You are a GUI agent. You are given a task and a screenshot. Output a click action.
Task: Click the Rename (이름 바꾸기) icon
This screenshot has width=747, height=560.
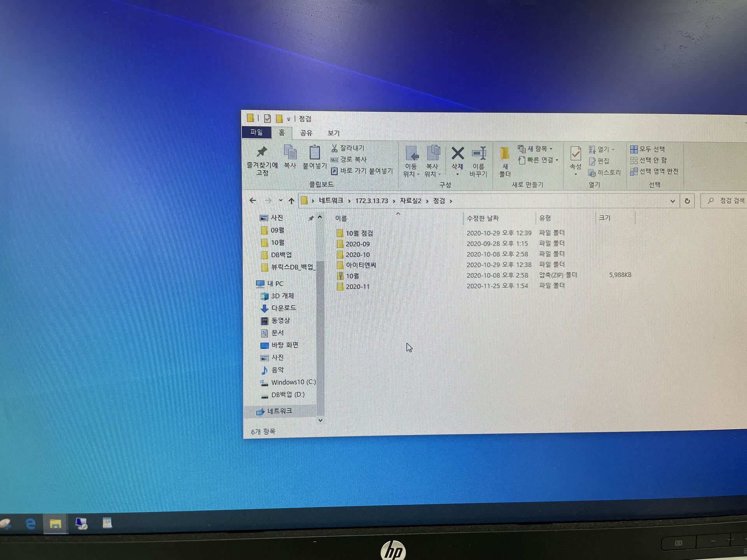click(x=479, y=154)
